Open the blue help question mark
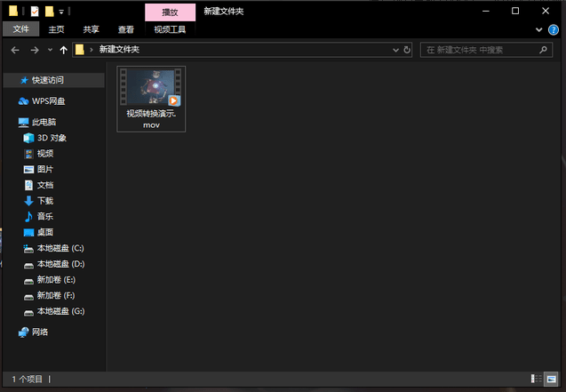This screenshot has height=392, width=566. 553,29
